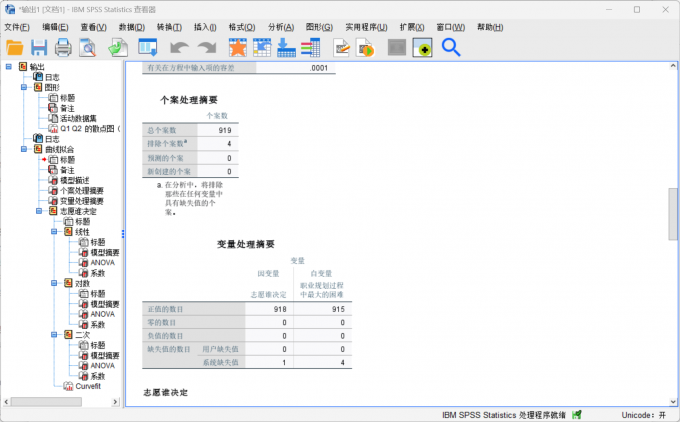This screenshot has height=422, width=680.
Task: Click the Variables info icon
Action: 311,47
